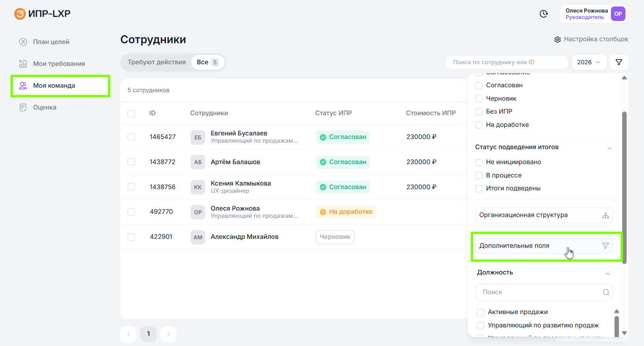
Task: Collapse the Статус подведения итогов section
Action: click(x=609, y=148)
